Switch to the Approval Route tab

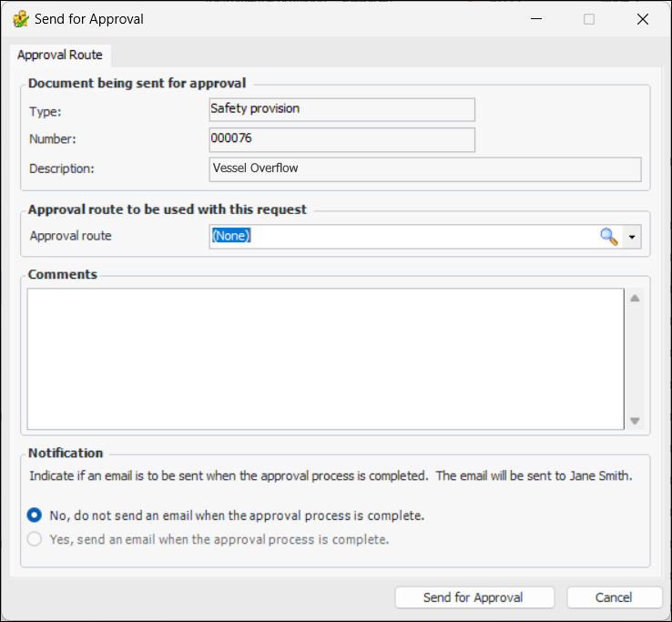pos(60,55)
